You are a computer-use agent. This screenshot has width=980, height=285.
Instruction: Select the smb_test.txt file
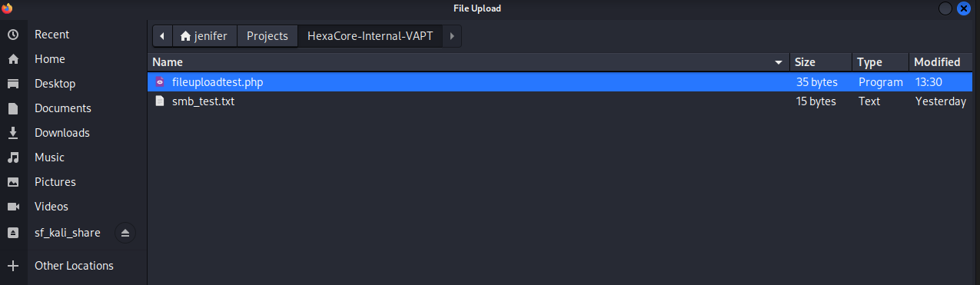[x=560, y=101]
